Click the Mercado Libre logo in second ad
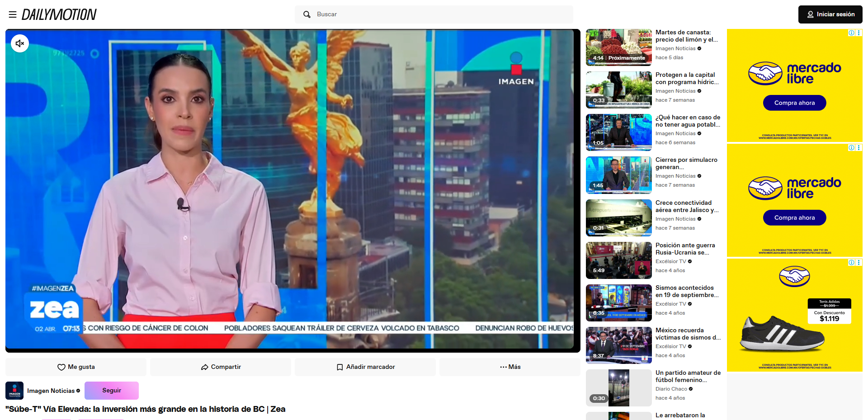Screen dimensions: 868x420 click(x=795, y=188)
